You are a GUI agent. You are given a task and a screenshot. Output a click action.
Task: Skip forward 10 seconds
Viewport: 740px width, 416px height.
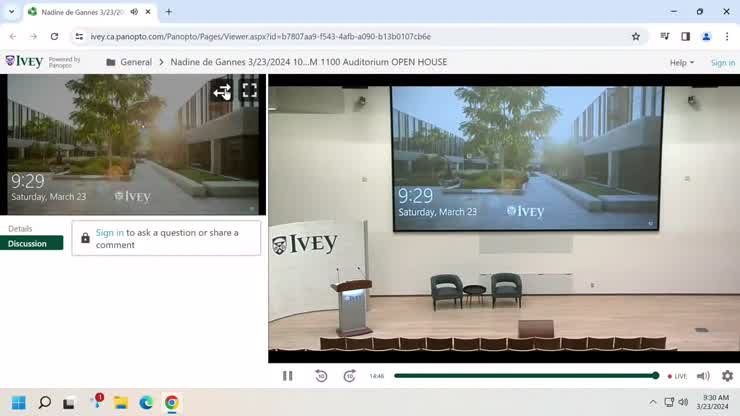(349, 376)
